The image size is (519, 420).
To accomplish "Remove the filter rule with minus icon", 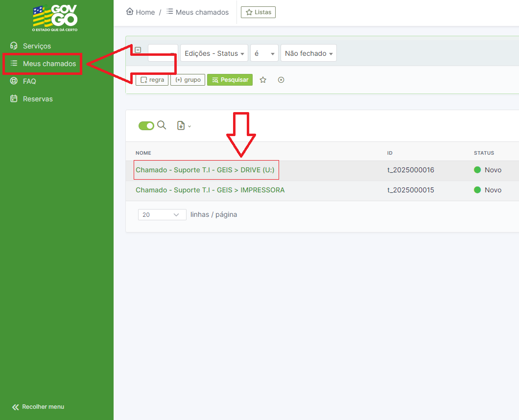I will [138, 50].
